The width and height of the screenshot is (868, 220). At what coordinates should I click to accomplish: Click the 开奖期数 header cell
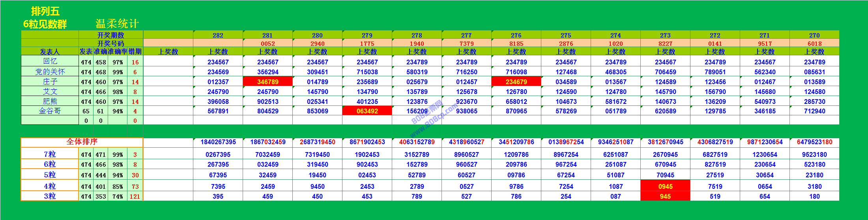click(x=110, y=35)
